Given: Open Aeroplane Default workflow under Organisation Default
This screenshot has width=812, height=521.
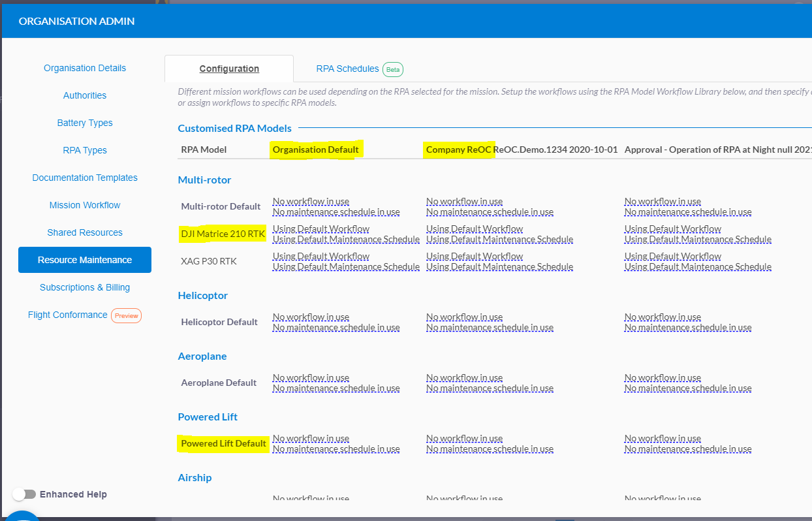Looking at the screenshot, I should click(311, 377).
